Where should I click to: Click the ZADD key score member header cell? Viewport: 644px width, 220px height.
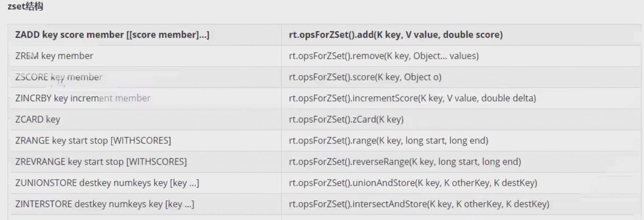(x=112, y=35)
